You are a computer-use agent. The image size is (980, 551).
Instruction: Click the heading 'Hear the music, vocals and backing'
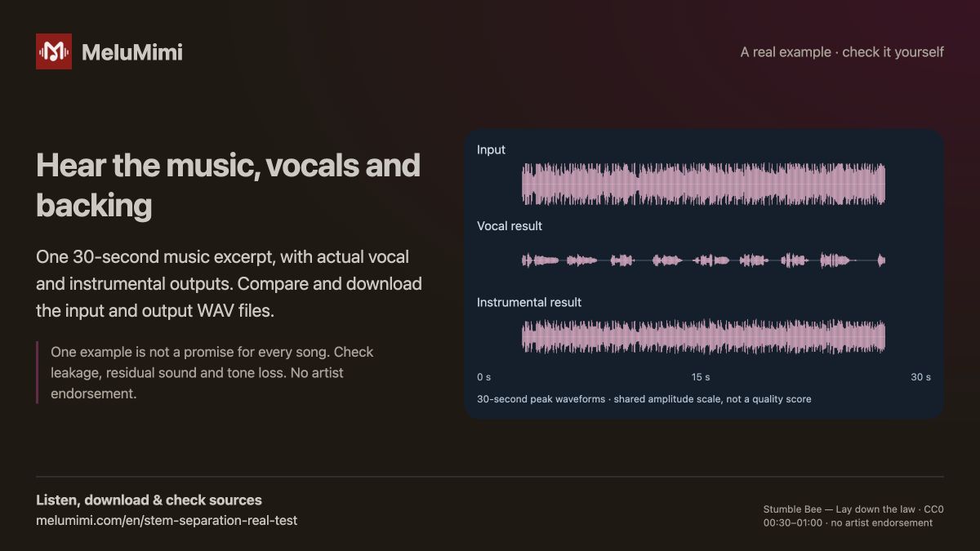pyautogui.click(x=229, y=185)
